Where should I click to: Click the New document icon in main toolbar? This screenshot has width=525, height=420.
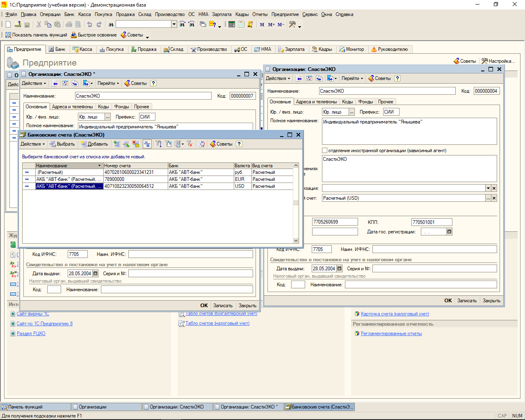pyautogui.click(x=8, y=25)
